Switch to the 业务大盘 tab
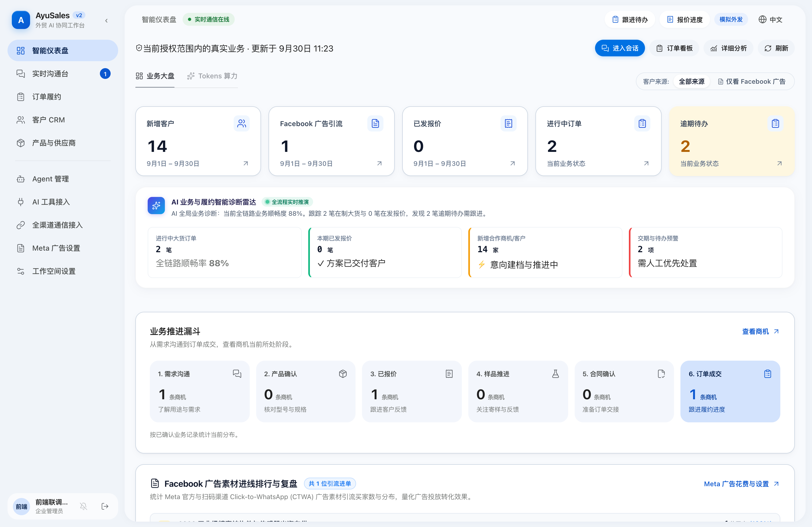 155,76
